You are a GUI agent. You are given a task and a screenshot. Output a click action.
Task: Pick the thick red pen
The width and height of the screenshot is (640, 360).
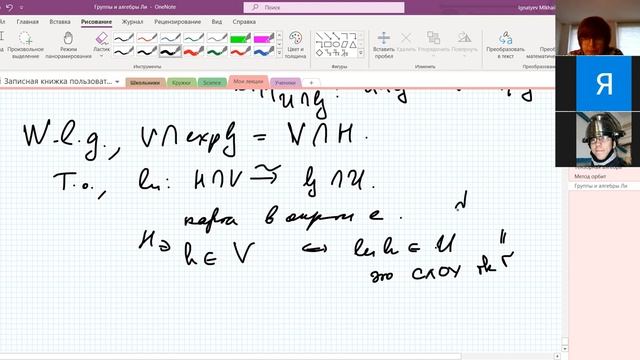point(193,51)
